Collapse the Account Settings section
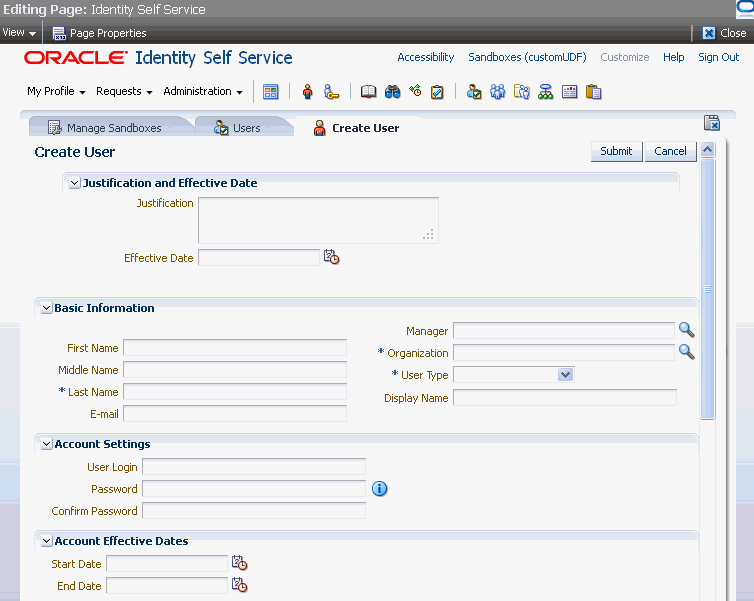 pos(46,444)
